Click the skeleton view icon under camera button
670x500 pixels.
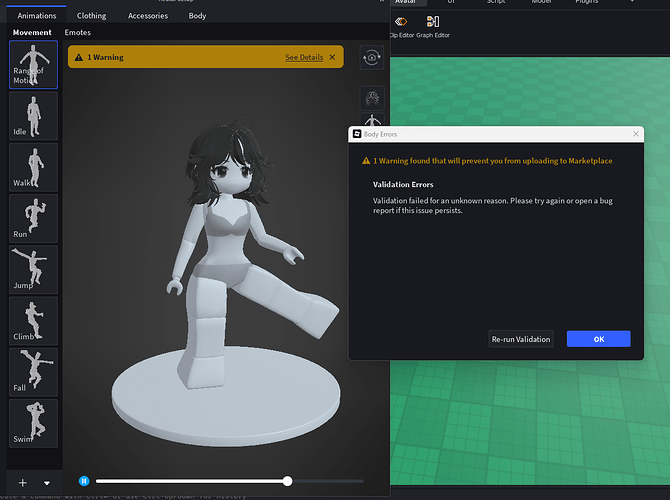372,98
